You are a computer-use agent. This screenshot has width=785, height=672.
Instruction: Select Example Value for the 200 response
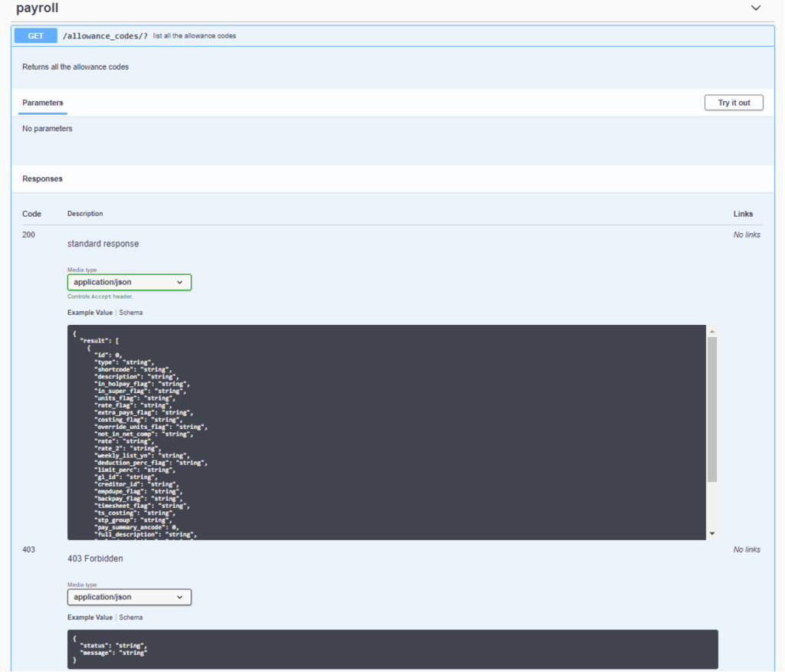pos(90,313)
